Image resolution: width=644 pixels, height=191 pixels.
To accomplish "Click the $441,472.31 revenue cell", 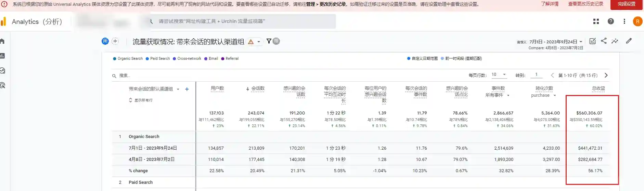I will coord(590,148).
